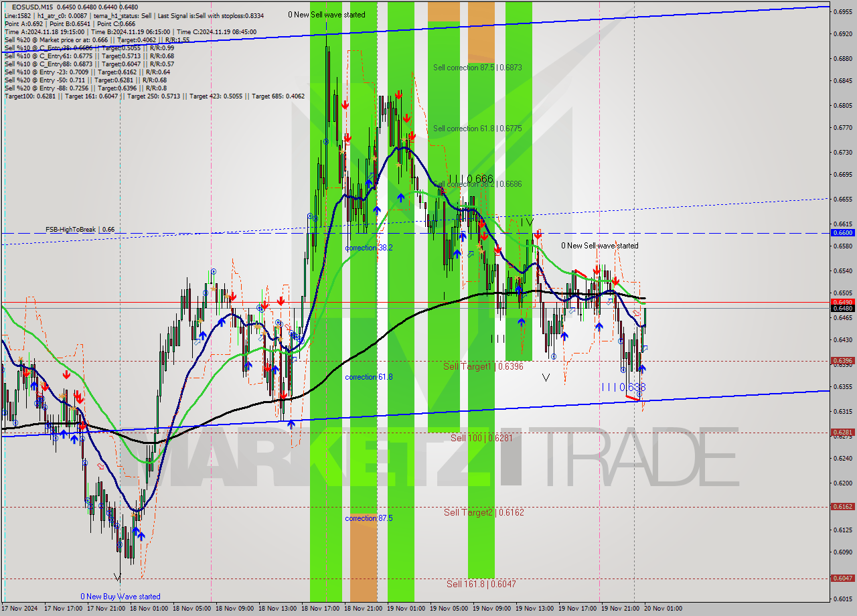Image resolution: width=857 pixels, height=616 pixels.
Task: Select 'Sell correction 87.5 | 0.6873' label
Action: [477, 68]
